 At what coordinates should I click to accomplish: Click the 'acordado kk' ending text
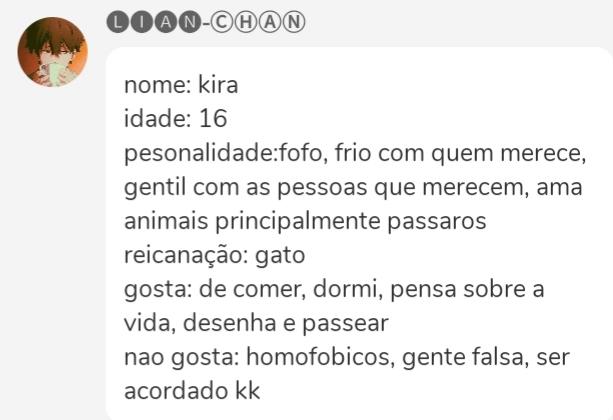[192, 391]
